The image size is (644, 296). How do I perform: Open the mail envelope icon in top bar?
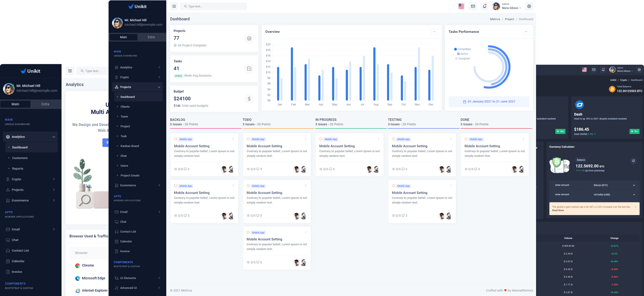coord(473,6)
